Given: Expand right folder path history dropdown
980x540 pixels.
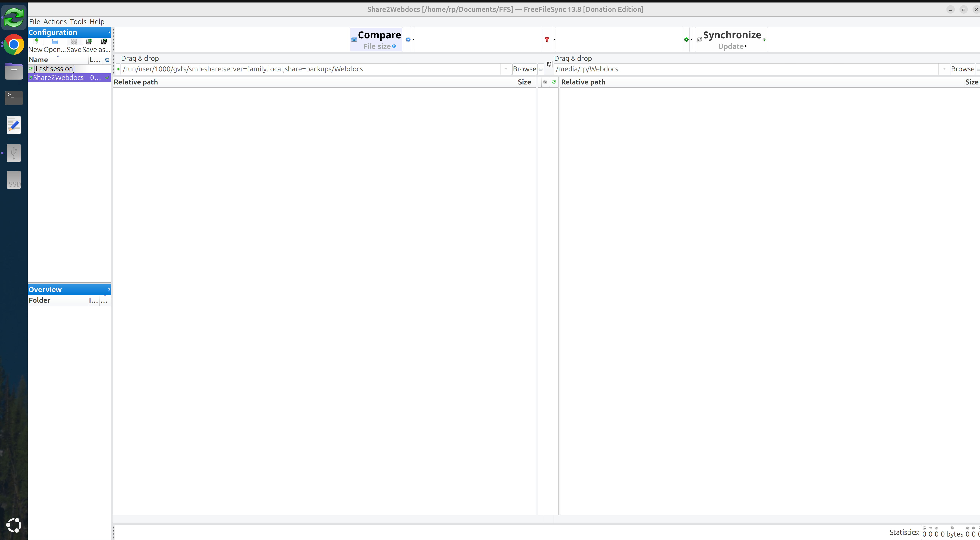Looking at the screenshot, I should coord(944,69).
